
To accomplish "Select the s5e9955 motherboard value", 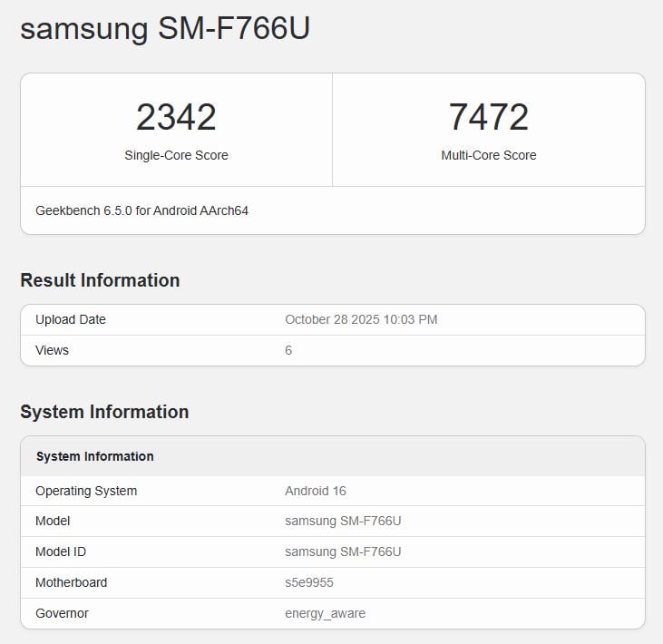I will point(309,582).
